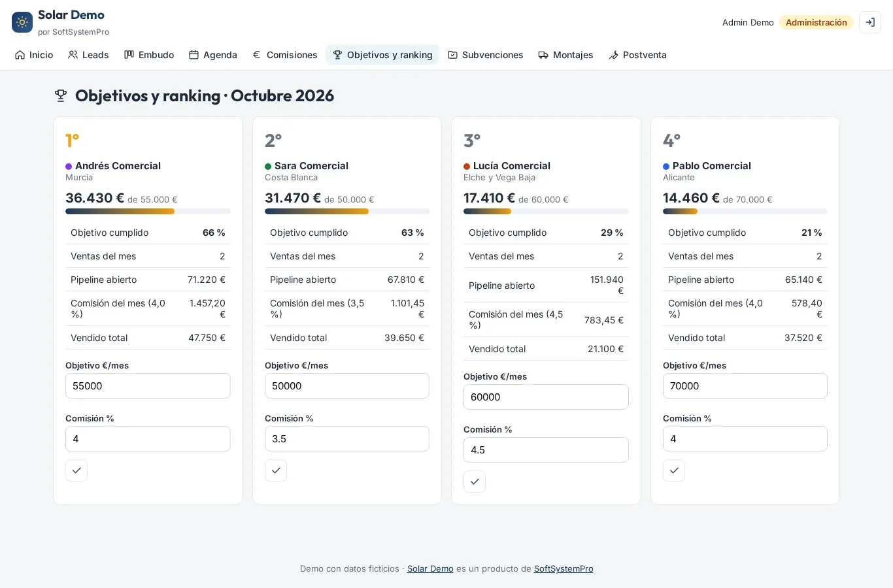Focus Andrés Comercial's Comisión % field
This screenshot has width=893, height=588.
pos(148,439)
